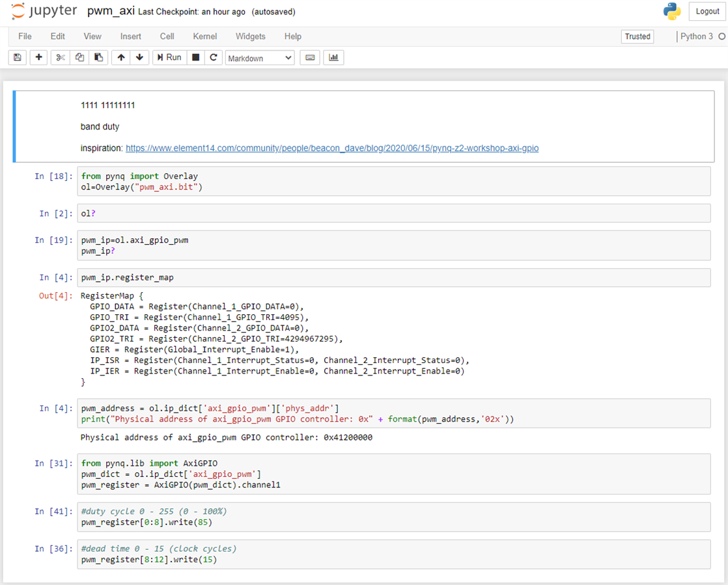Open the Markdown cell type dropdown
728x585 pixels.
[260, 58]
